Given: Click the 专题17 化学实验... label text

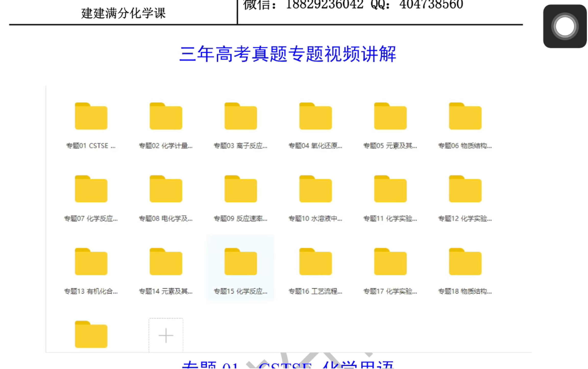Looking at the screenshot, I should coord(390,291).
